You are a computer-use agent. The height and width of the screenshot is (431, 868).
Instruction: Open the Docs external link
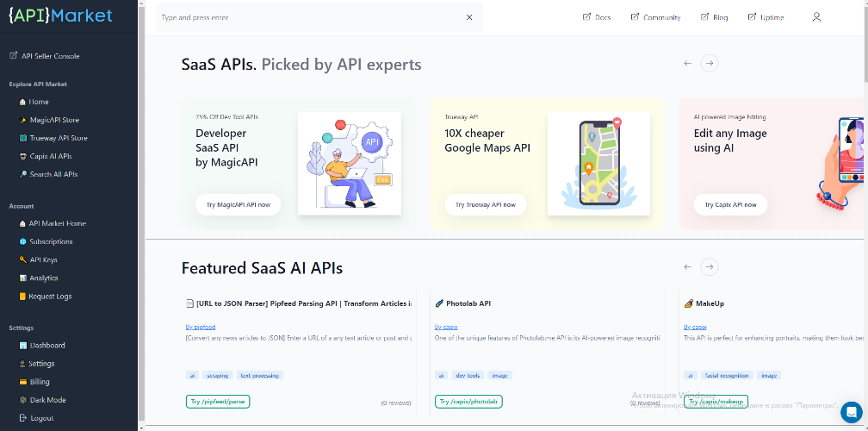pyautogui.click(x=597, y=17)
